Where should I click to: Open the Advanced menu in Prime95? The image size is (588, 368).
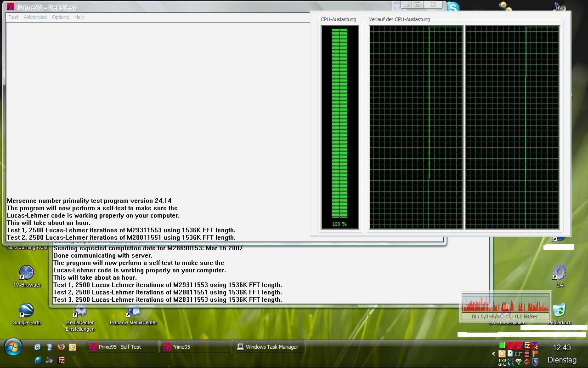[35, 17]
